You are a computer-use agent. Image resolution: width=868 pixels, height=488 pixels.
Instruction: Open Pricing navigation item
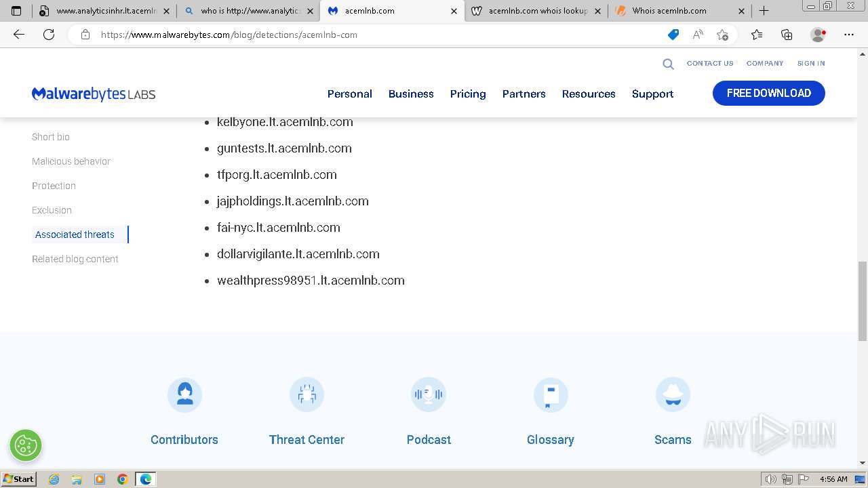[468, 94]
